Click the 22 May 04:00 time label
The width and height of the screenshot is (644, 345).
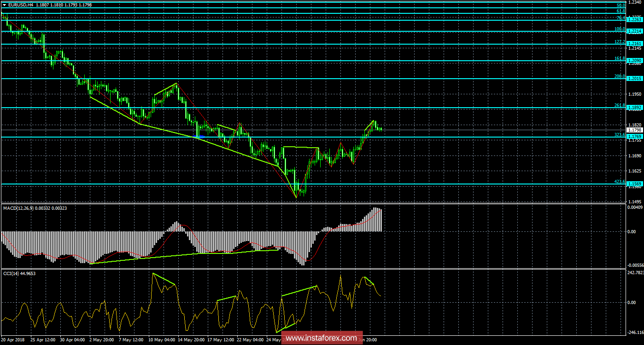click(250, 340)
